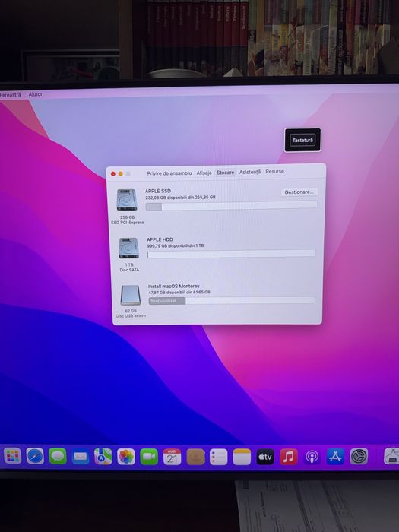Open Launchpad from the Dock
The height and width of the screenshot is (532, 399).
pos(13,456)
